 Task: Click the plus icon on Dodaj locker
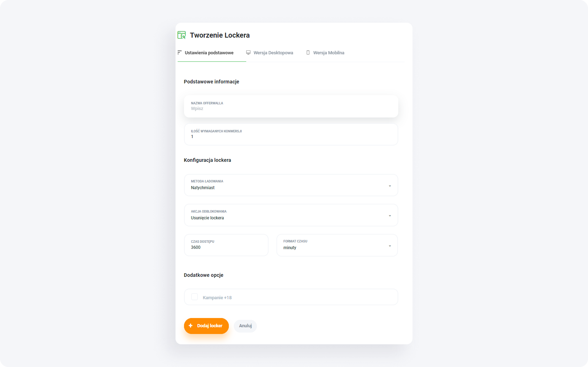click(x=191, y=326)
